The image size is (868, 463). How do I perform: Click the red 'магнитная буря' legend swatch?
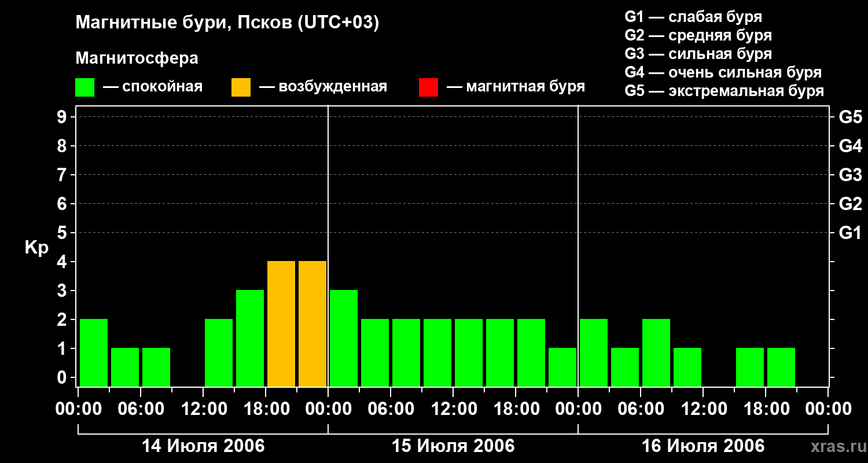click(x=429, y=87)
